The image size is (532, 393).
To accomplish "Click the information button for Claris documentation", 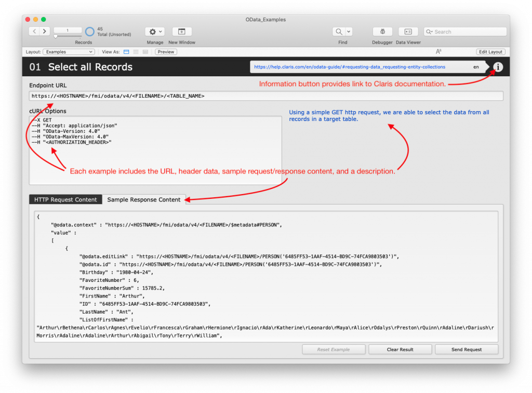I will [x=498, y=67].
